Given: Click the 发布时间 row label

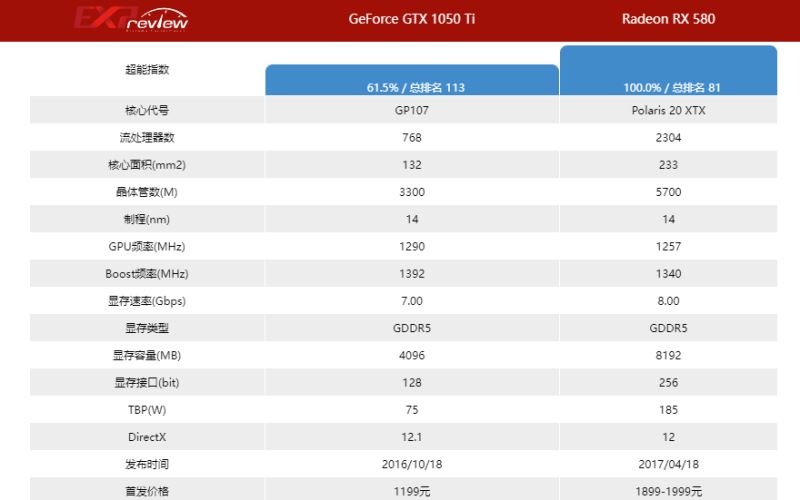Looking at the screenshot, I should pos(147,464).
